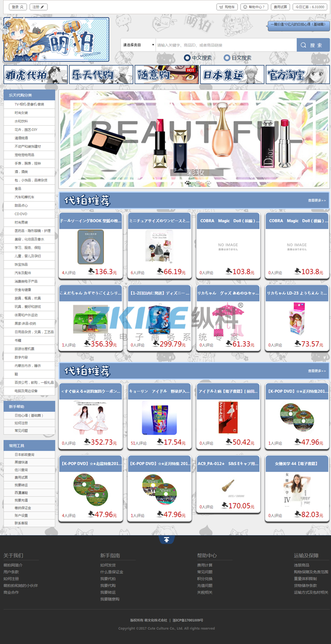Screen dimensions: 331x644
Task: Open the 违禁商品 footer link
Action: click(302, 565)
